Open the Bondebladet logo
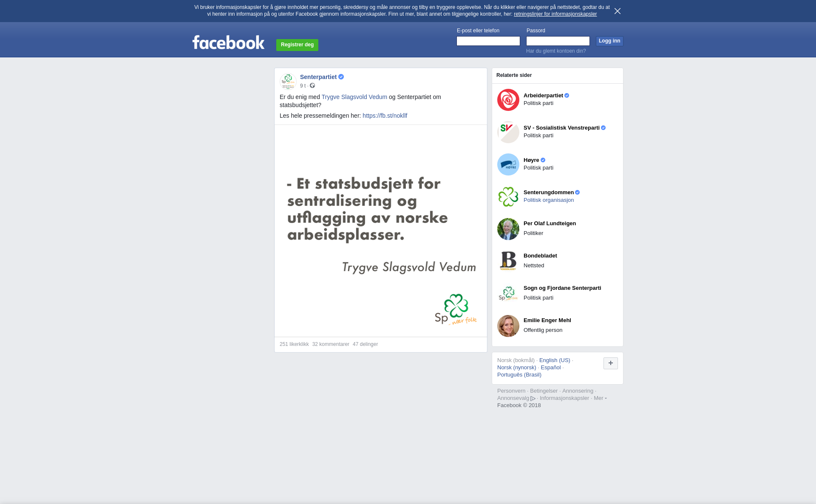Image resolution: width=816 pixels, height=504 pixels. [508, 261]
